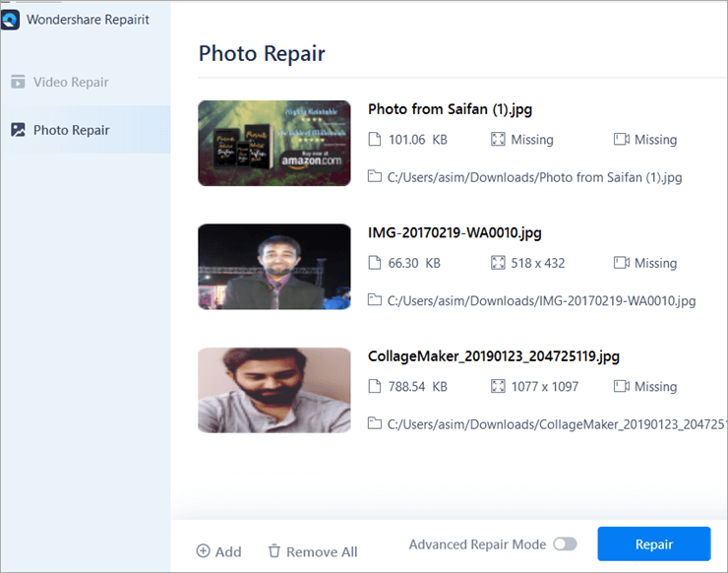Screen dimensions: 728x573
Task: Select the Photo from Saifan thumbnail
Action: click(273, 143)
